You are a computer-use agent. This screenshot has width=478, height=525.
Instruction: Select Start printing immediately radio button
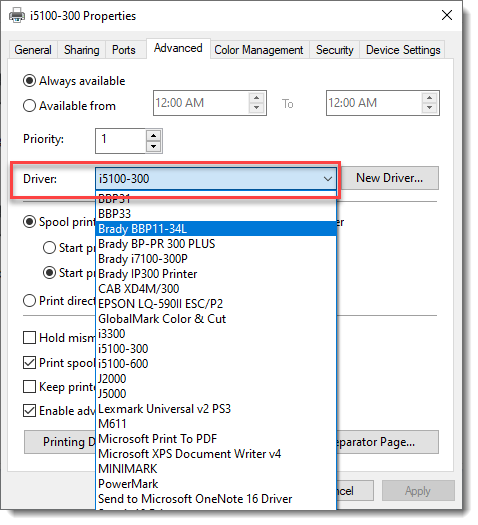(50, 273)
